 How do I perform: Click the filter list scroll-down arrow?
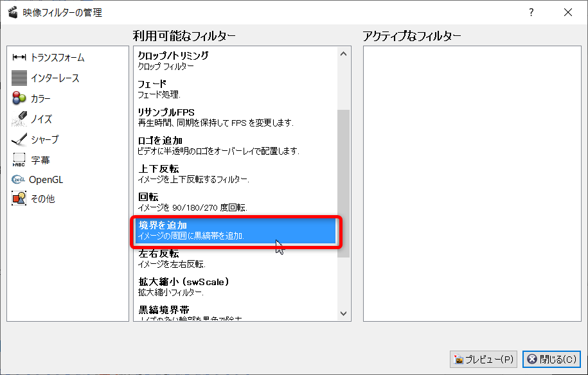pos(343,313)
